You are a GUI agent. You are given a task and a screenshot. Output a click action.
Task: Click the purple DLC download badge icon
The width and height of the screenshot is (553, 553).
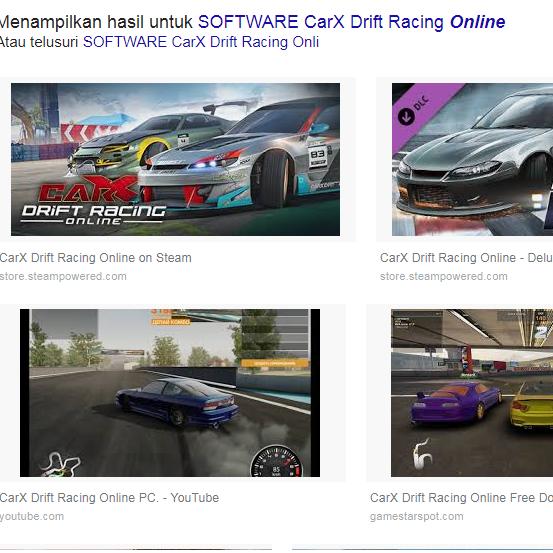click(406, 116)
